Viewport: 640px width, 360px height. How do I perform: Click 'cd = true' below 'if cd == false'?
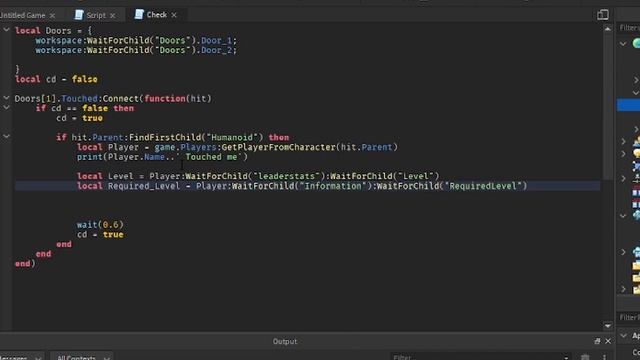click(80, 118)
